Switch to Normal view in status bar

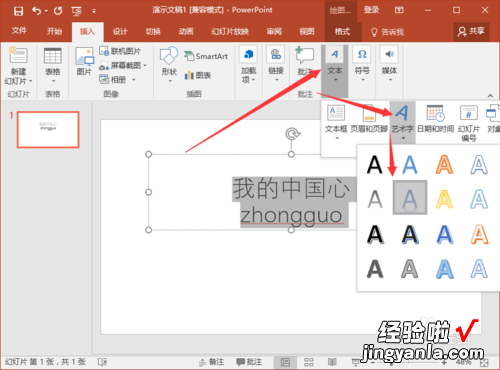point(285,362)
